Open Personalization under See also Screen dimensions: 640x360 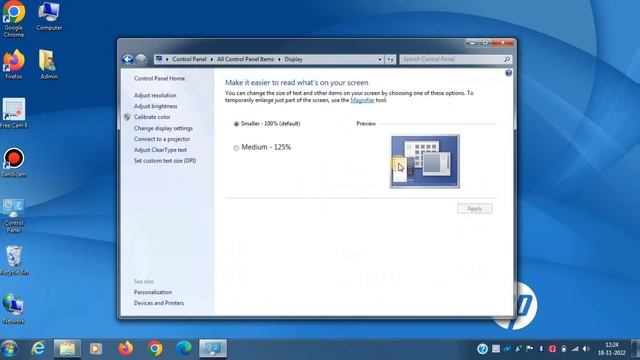click(153, 292)
